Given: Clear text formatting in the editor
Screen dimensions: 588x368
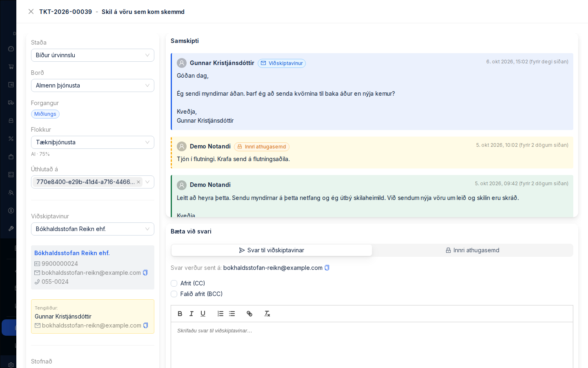Looking at the screenshot, I should [x=267, y=314].
